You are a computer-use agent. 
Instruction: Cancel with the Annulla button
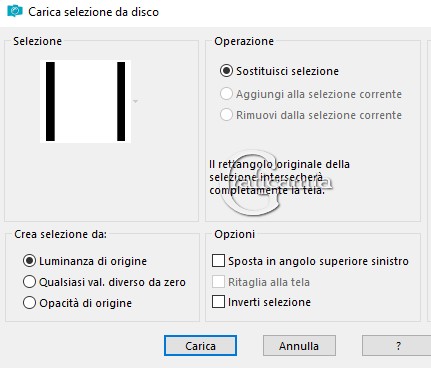click(299, 346)
